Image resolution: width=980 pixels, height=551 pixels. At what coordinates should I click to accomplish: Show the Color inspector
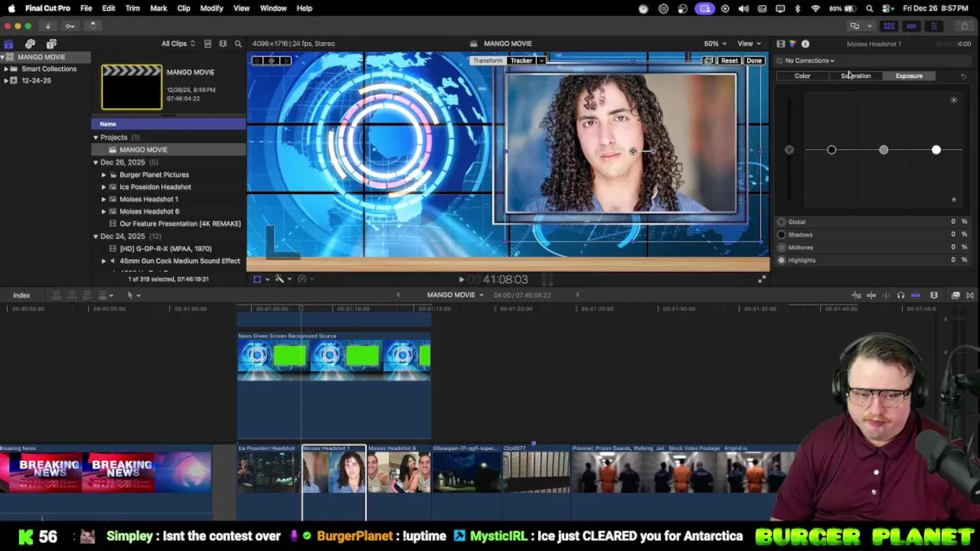coord(792,44)
